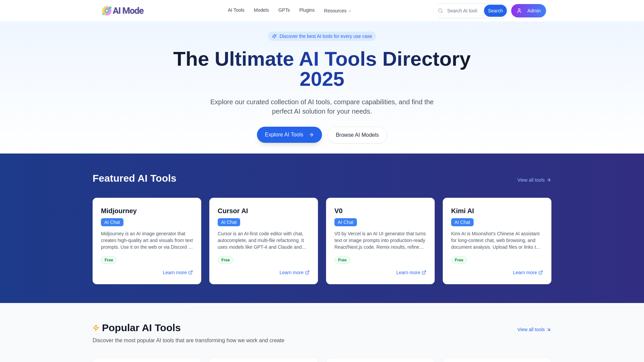Click the 'Explore our curated collection' subtitle text
This screenshot has height=362, width=644.
pyautogui.click(x=322, y=107)
